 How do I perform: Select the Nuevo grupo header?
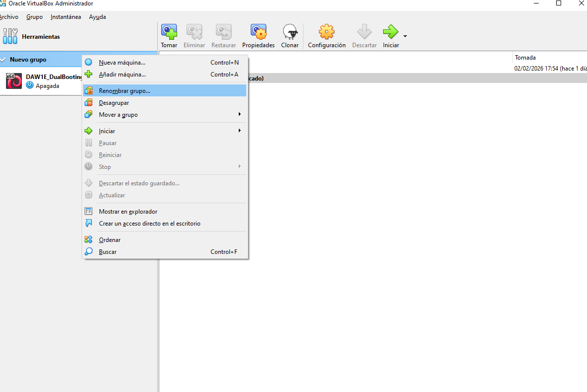tap(79, 60)
